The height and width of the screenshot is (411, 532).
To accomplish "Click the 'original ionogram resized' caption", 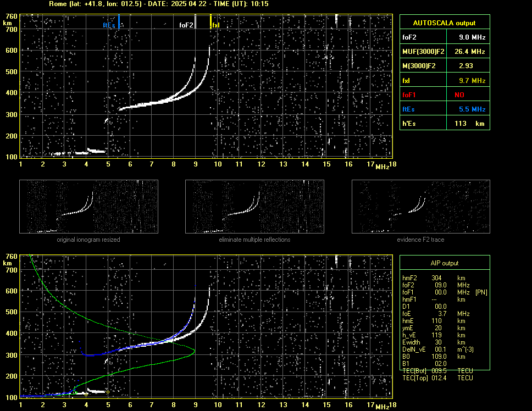I will (88, 240).
